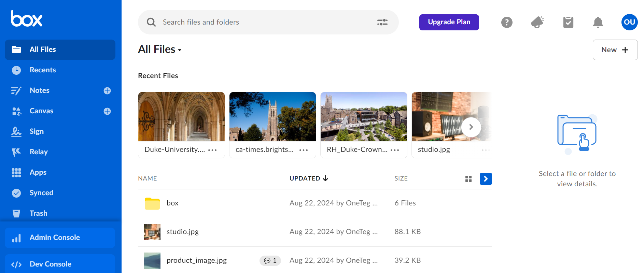Click the help question mark icon
Image resolution: width=644 pixels, height=273 pixels.
pyautogui.click(x=507, y=22)
